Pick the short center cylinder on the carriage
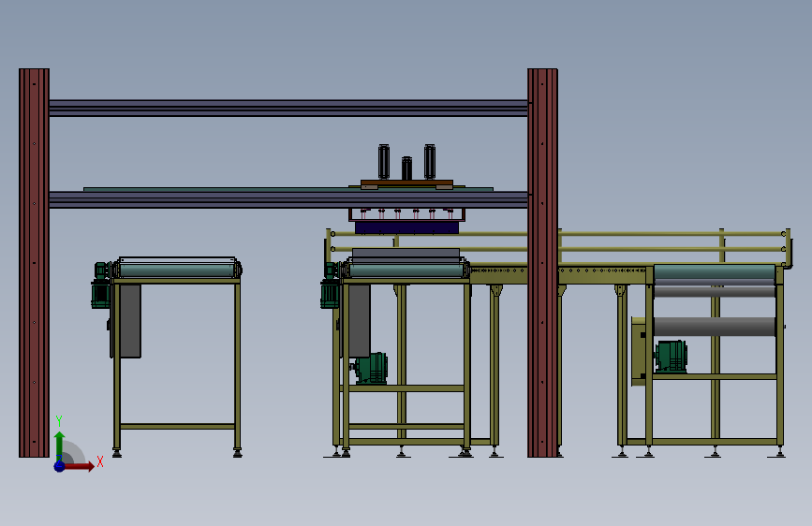812x526 pixels. point(407,168)
